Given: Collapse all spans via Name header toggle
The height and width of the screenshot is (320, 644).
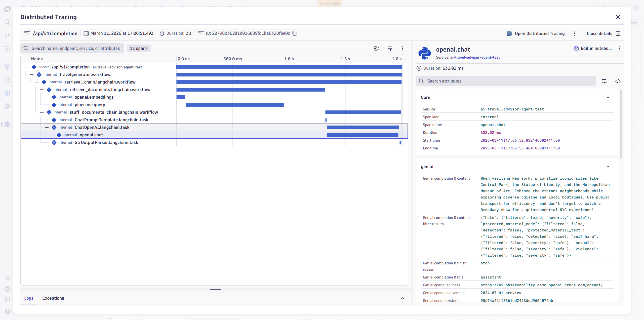Looking at the screenshot, I should [26, 59].
